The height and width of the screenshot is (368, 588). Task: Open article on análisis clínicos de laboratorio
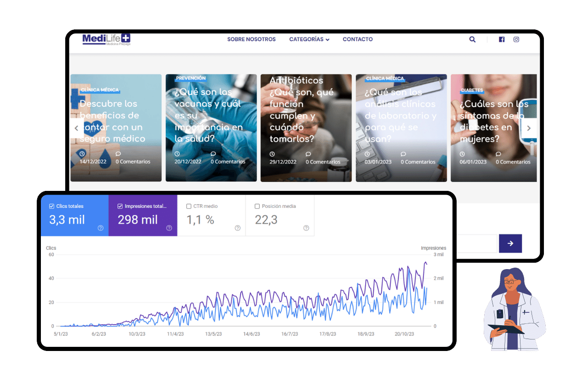pos(400,115)
